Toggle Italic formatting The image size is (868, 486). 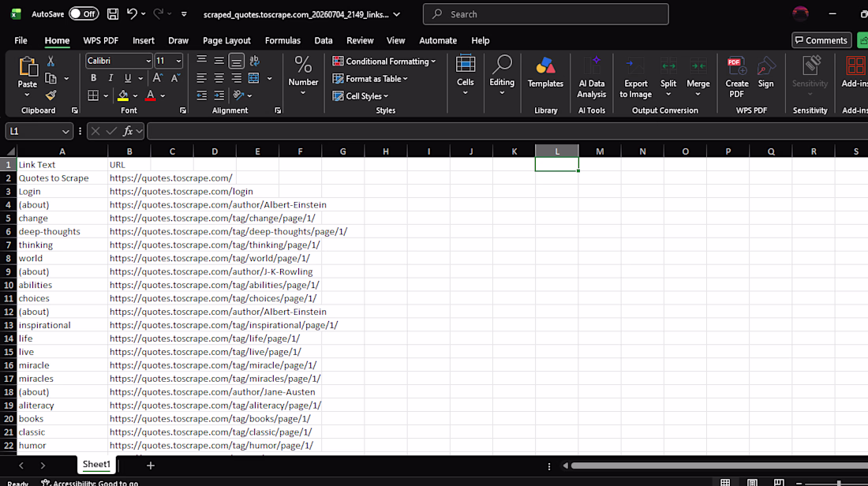(x=110, y=78)
